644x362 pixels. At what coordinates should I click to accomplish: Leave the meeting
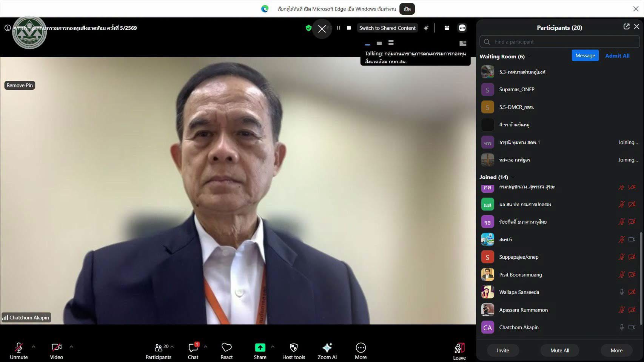(x=459, y=351)
